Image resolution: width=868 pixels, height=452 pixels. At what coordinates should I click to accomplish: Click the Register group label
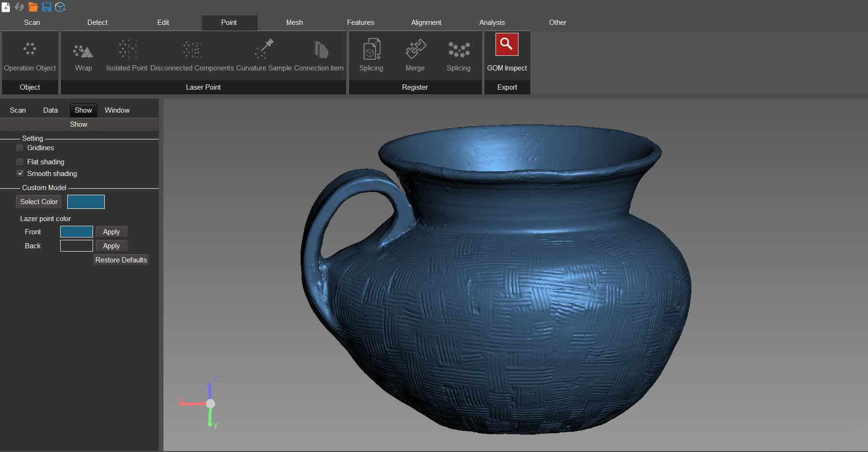(x=415, y=87)
